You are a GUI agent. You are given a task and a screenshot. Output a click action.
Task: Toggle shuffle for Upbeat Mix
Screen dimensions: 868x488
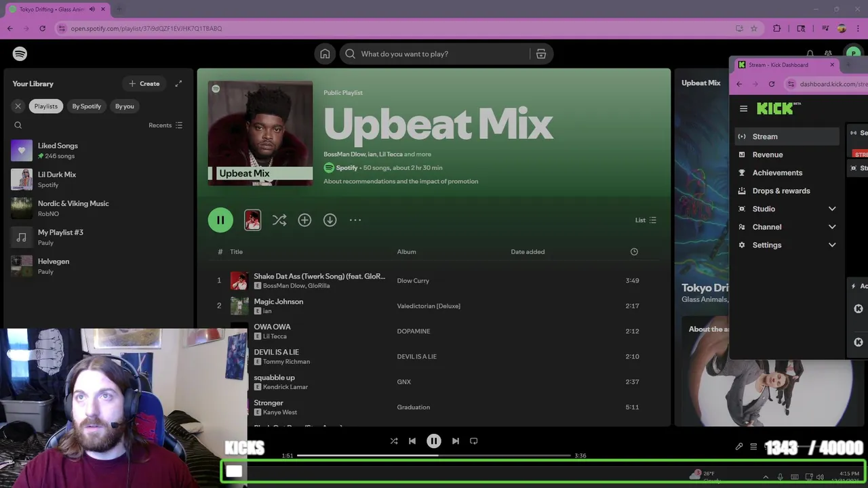[x=279, y=220]
